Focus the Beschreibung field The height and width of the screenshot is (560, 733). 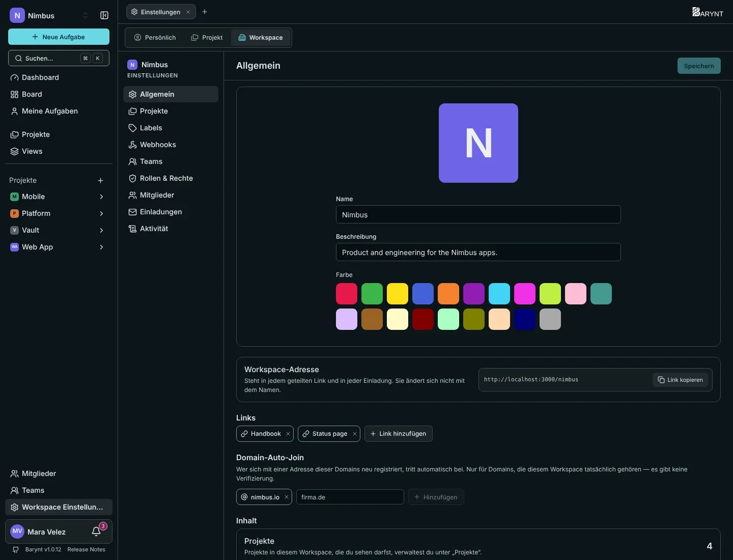(478, 252)
